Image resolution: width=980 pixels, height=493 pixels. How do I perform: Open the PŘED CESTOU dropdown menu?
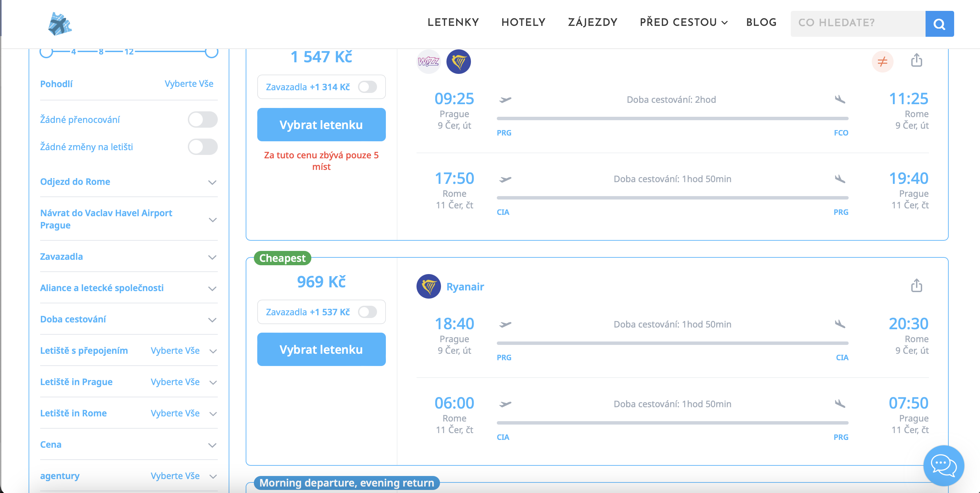(x=683, y=22)
